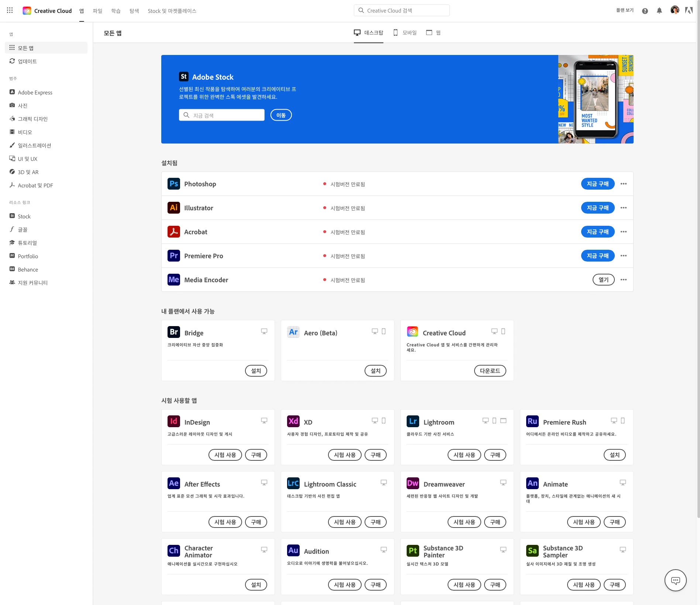Click 설치 for Premiere Rush
The height and width of the screenshot is (605, 700).
(x=615, y=455)
